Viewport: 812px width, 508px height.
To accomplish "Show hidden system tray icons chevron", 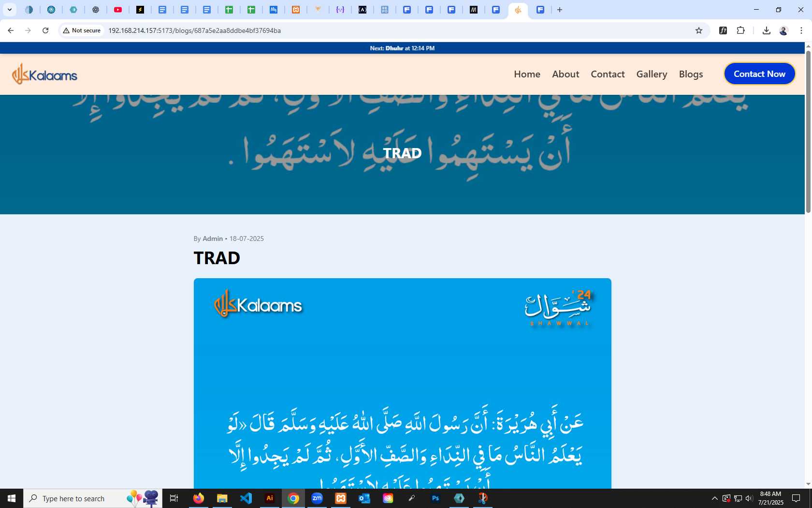I will point(714,498).
